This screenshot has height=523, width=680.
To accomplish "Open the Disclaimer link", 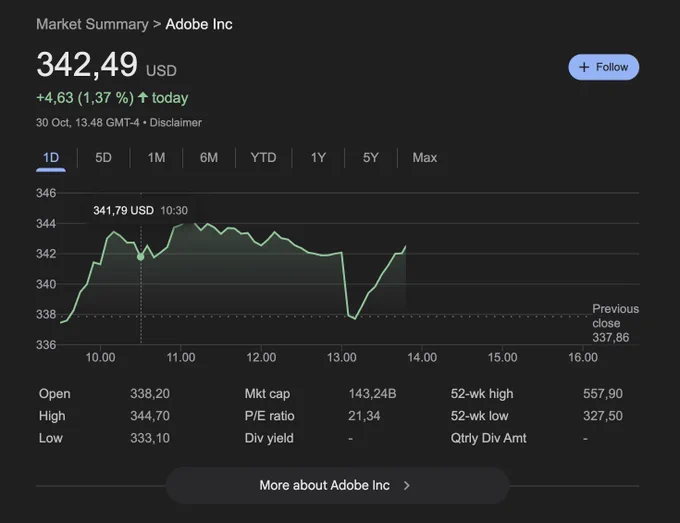I will point(176,123).
